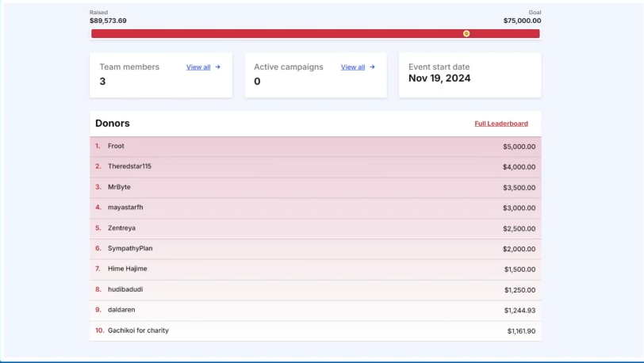Open the Full Leaderboard link

501,124
